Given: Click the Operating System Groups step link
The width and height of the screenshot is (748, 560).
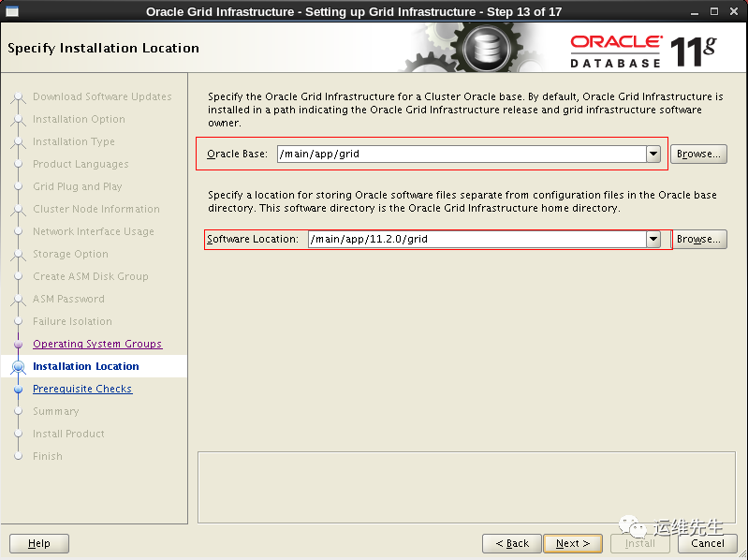Looking at the screenshot, I should click(x=97, y=344).
